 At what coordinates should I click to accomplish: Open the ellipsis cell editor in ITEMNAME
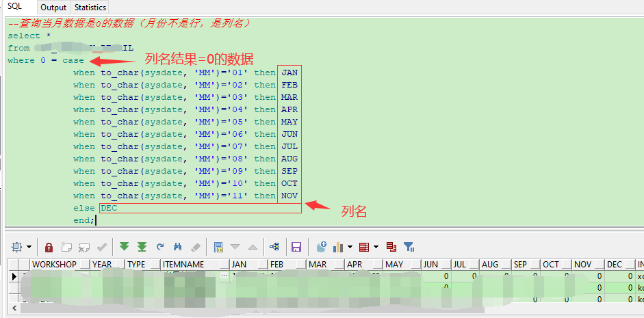[224, 276]
